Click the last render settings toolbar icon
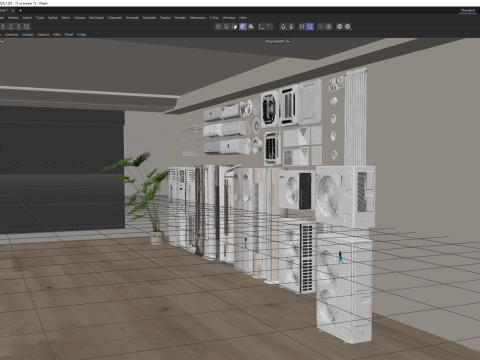The width and height of the screenshot is (480, 360). tap(348, 27)
